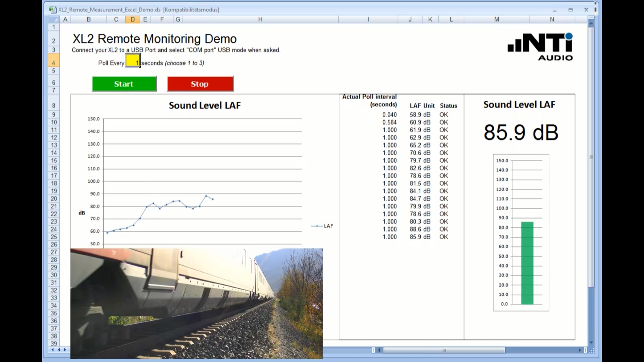644x362 pixels.
Task: Select column M header
Action: tap(497, 19)
